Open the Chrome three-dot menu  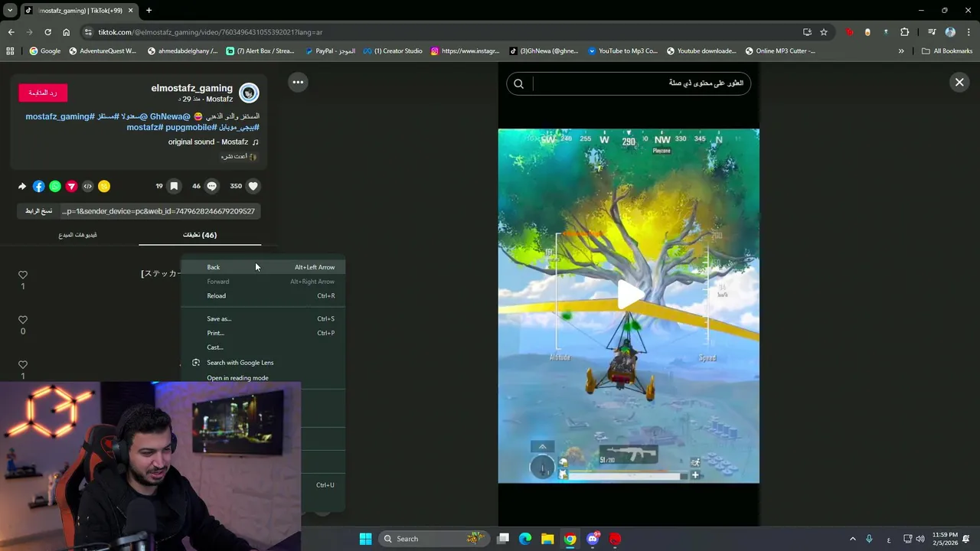969,32
